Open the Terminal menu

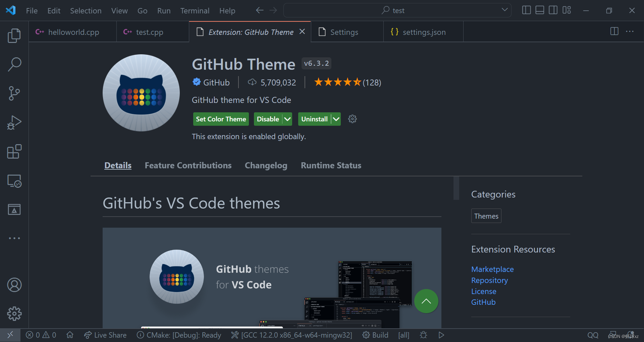pyautogui.click(x=195, y=11)
